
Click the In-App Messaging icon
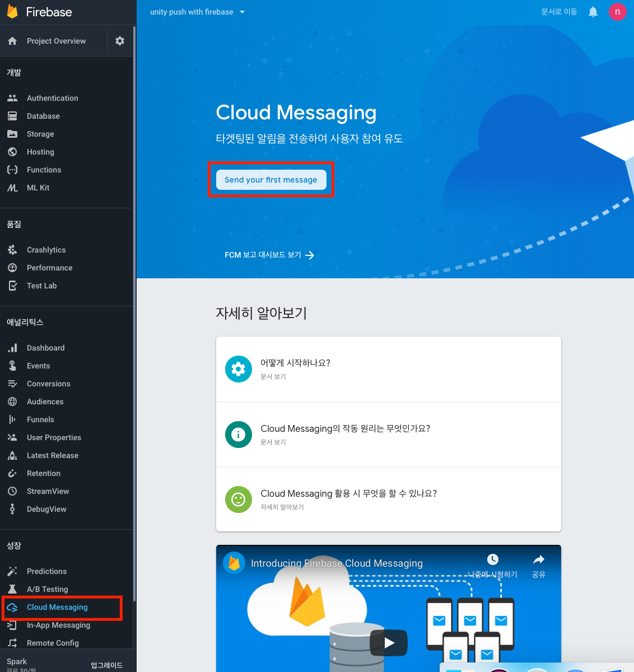click(12, 625)
